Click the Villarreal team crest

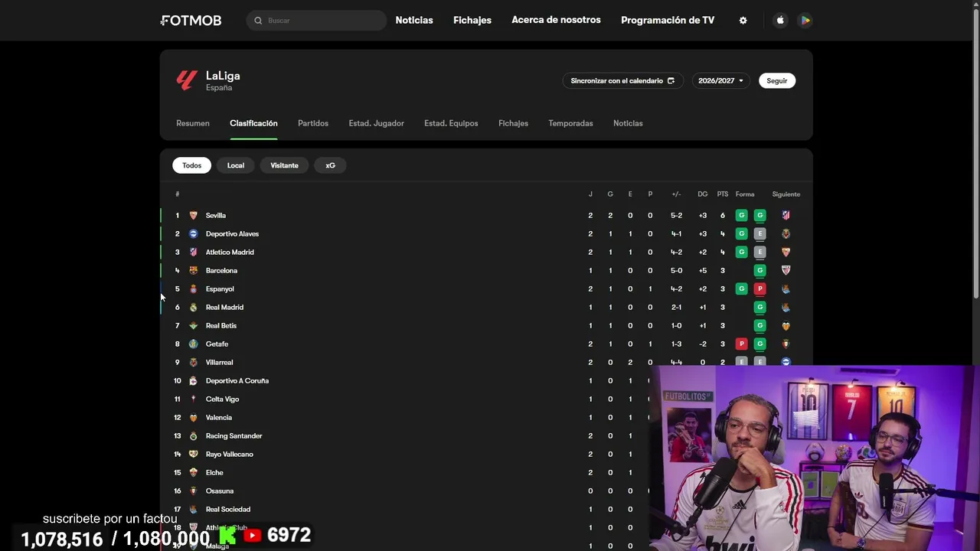193,362
